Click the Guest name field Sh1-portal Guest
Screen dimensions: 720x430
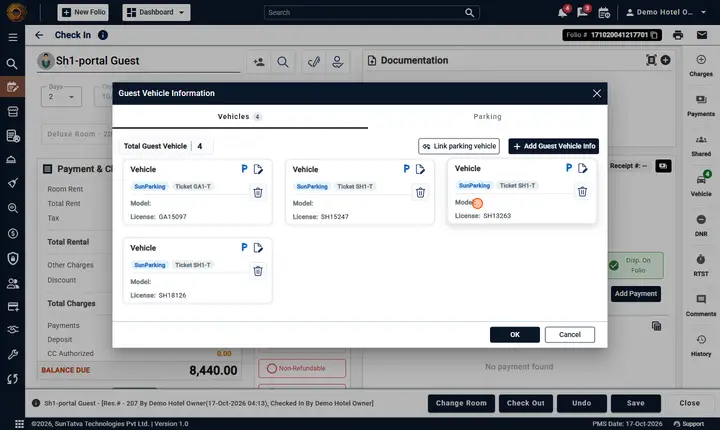pyautogui.click(x=139, y=61)
